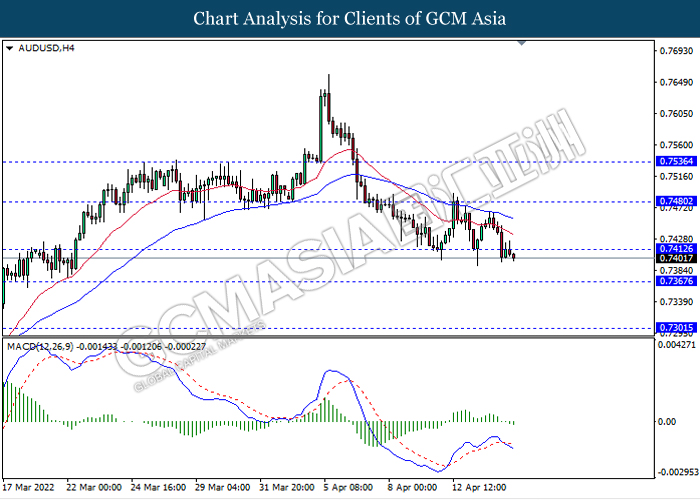
Task: Click the 0.74802 price level label
Action: pyautogui.click(x=676, y=201)
